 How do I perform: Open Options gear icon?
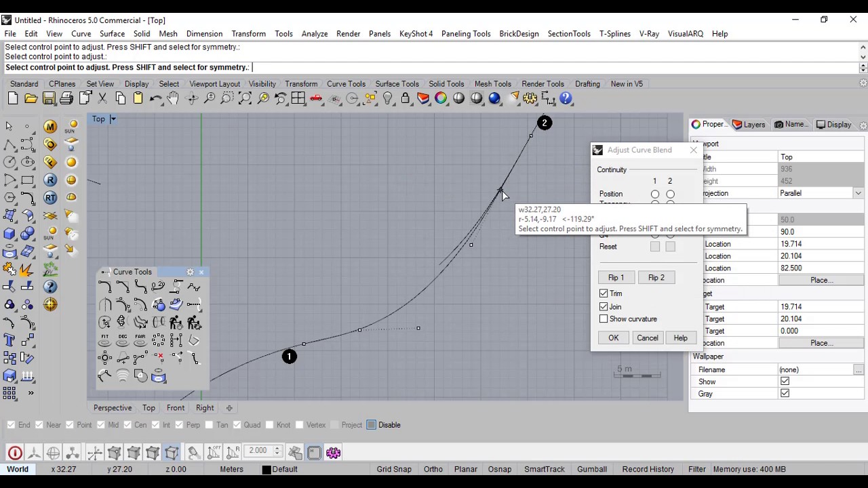pos(530,99)
